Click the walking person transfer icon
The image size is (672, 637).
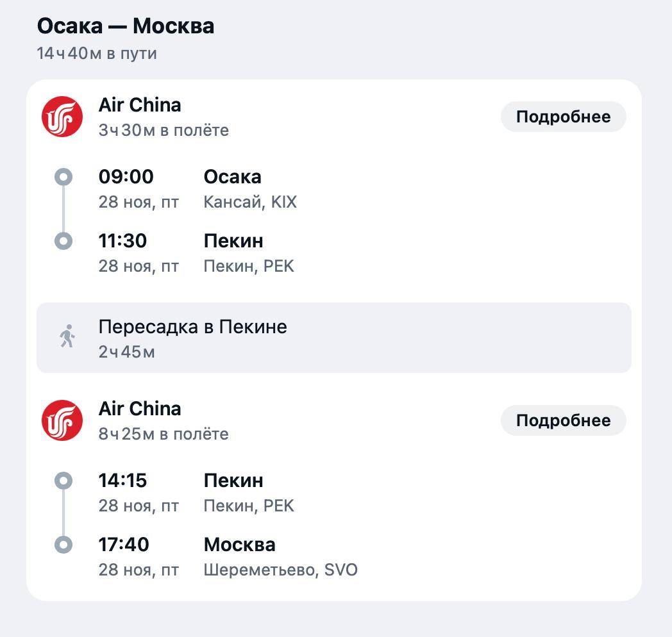tap(67, 336)
